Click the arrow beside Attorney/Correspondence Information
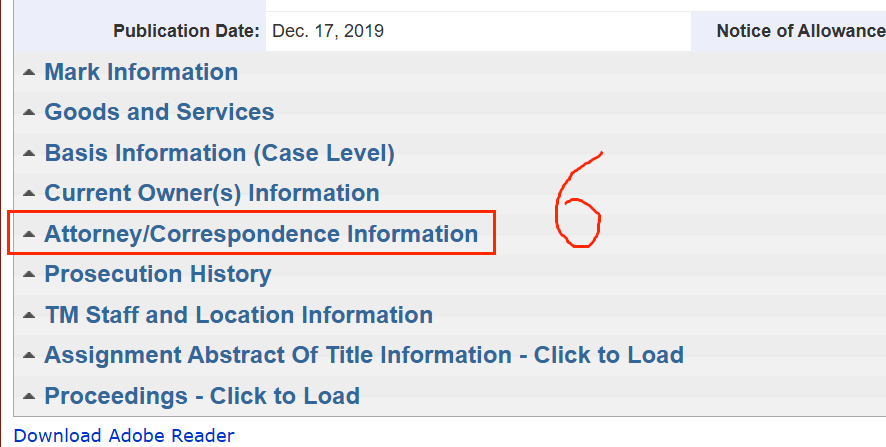 tap(29, 234)
